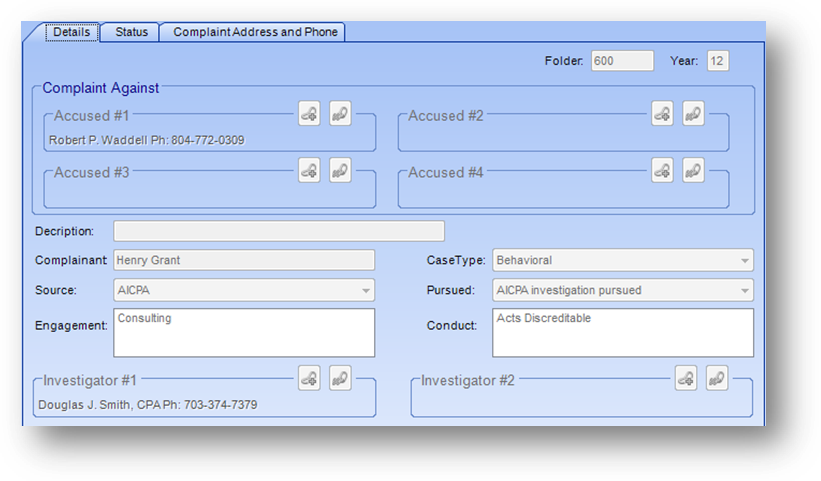The width and height of the screenshot is (821, 481).
Task: Click the Decription input field
Action: 279,231
